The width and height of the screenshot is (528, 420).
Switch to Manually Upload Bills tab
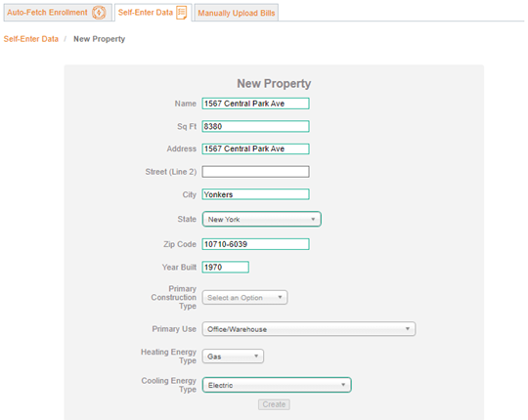[x=237, y=13]
